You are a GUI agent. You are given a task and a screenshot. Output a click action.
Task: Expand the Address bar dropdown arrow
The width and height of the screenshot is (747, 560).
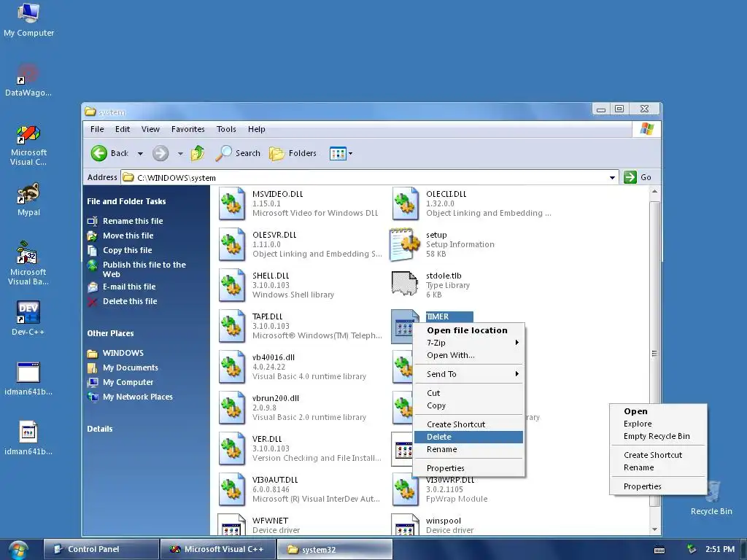[612, 178]
